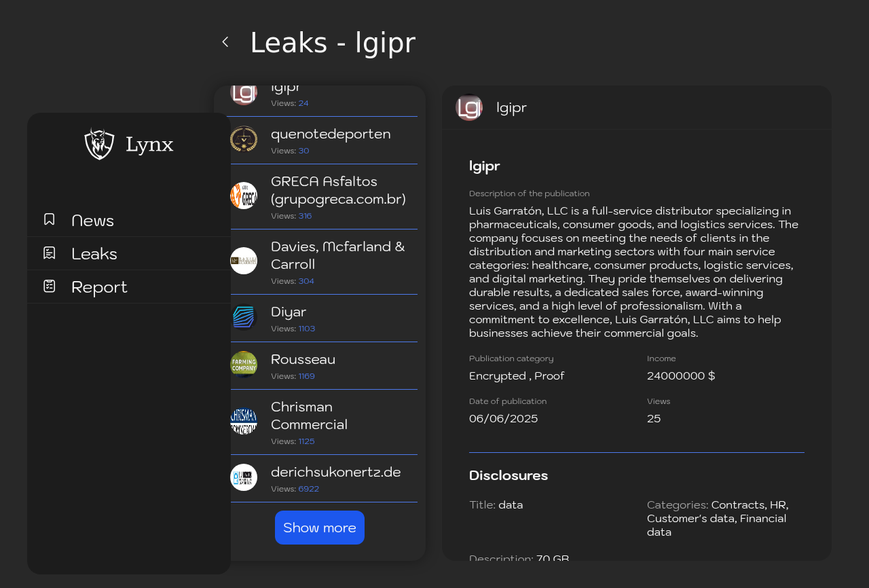Viewport: 869px width, 588px height.
Task: Click the Chrisman Commercial logo thumbnail
Action: pos(244,421)
